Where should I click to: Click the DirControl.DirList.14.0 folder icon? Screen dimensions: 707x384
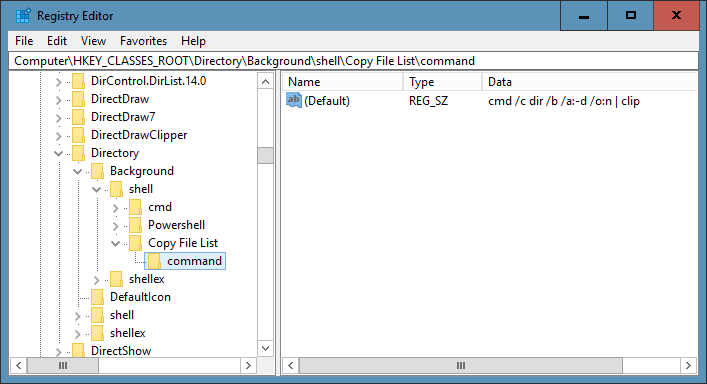(x=78, y=81)
